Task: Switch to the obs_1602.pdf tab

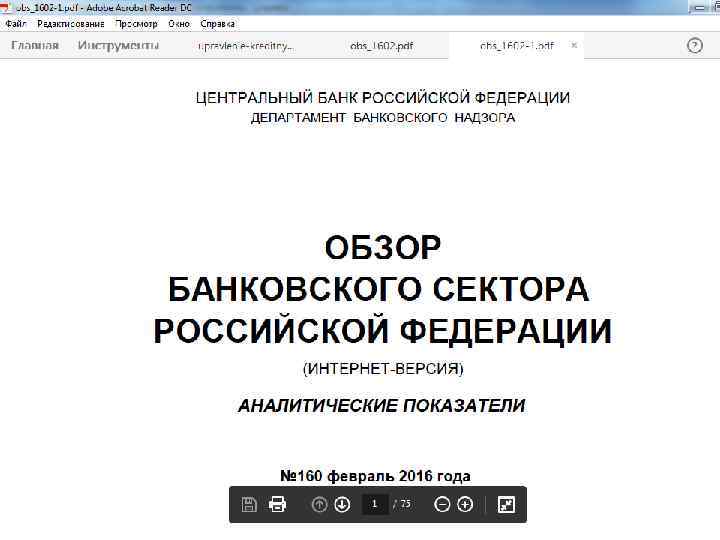Action: pyautogui.click(x=381, y=46)
